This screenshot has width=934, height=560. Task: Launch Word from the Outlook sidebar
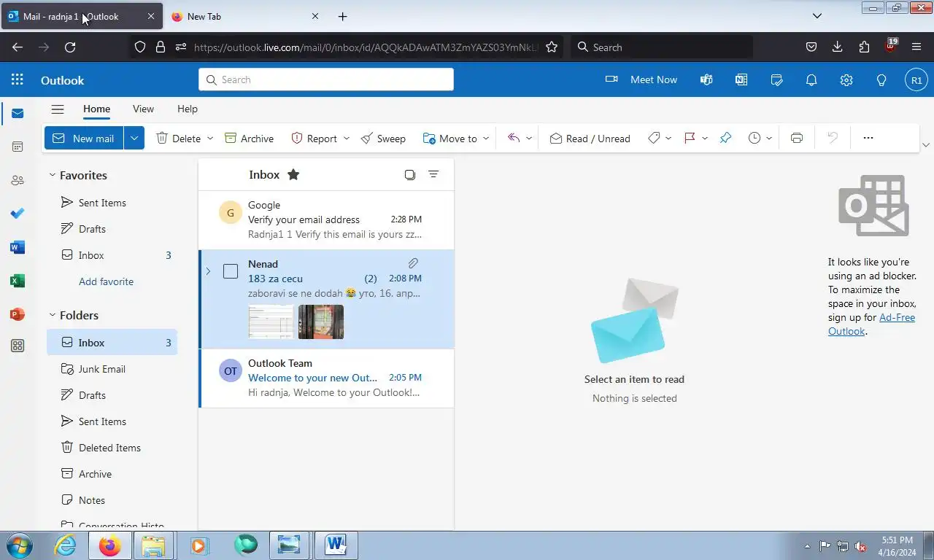[x=18, y=247]
